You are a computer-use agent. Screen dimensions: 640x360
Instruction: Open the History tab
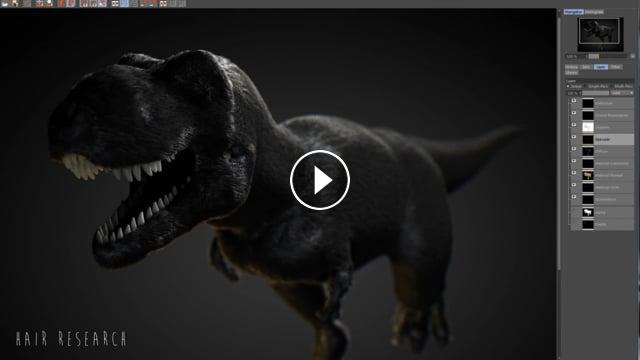click(571, 67)
